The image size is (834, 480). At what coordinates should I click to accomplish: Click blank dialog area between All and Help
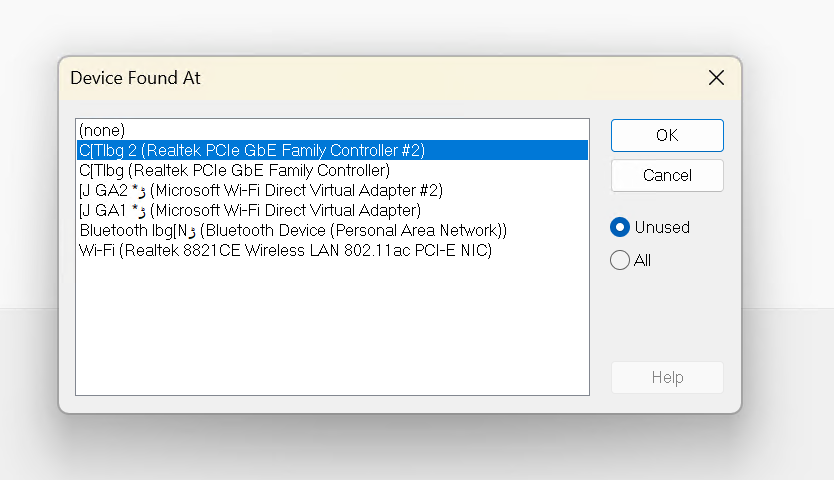667,315
